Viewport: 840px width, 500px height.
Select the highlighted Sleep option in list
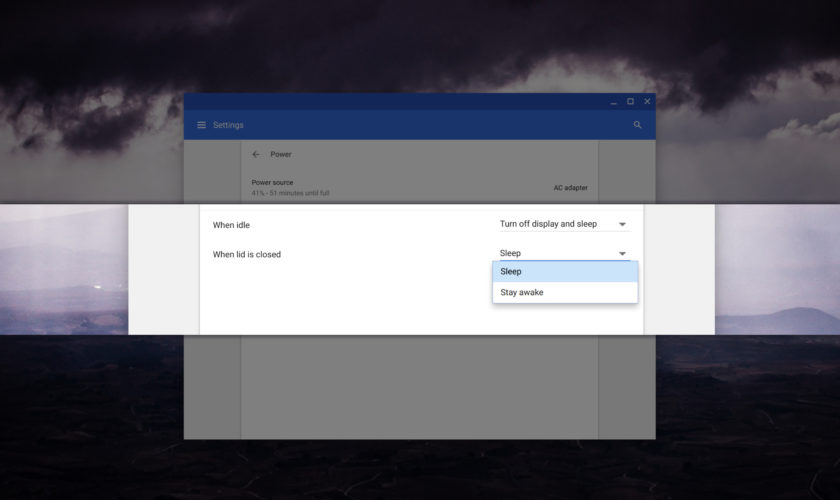564,271
